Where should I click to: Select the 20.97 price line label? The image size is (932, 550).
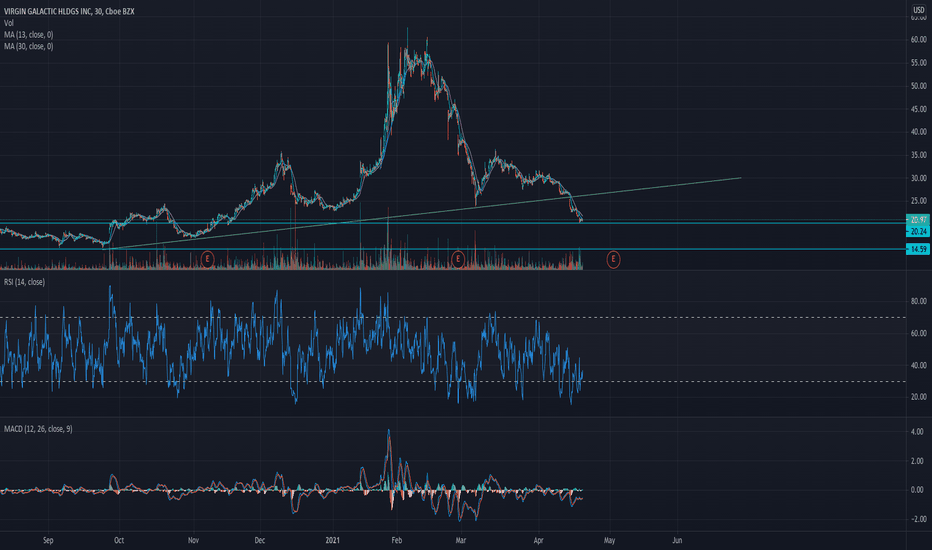pyautogui.click(x=918, y=220)
